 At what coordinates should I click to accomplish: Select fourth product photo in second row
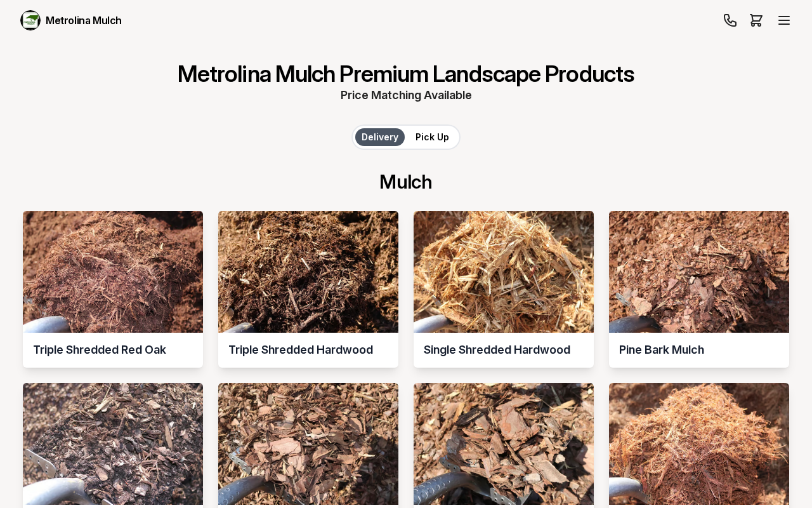pyautogui.click(x=699, y=444)
